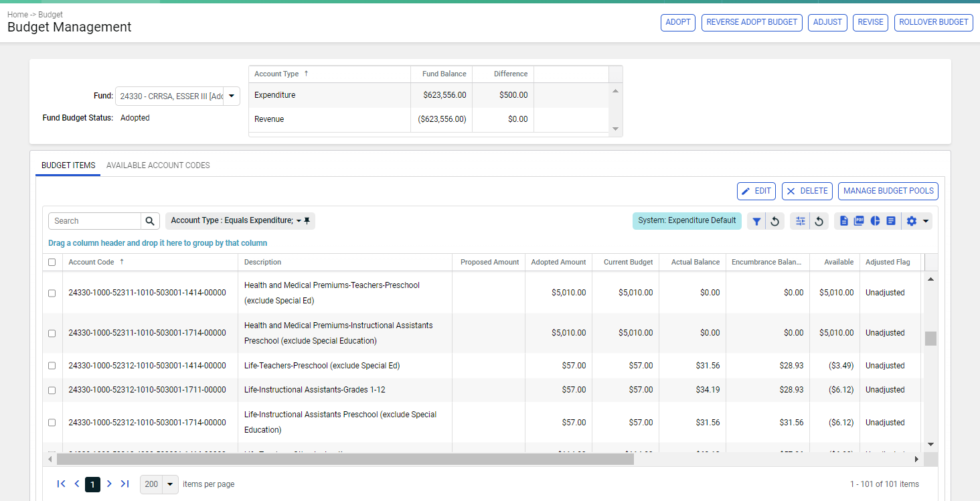Open the funnel filter tool
Image resolution: width=980 pixels, height=501 pixels.
tap(756, 221)
